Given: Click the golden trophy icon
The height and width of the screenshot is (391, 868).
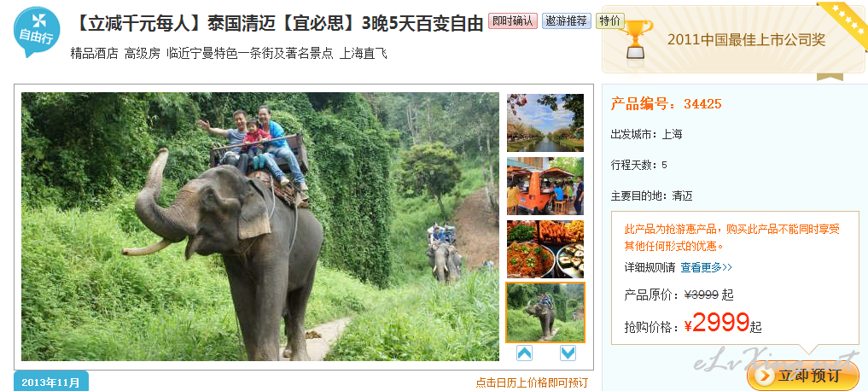Looking at the screenshot, I should pos(636,38).
